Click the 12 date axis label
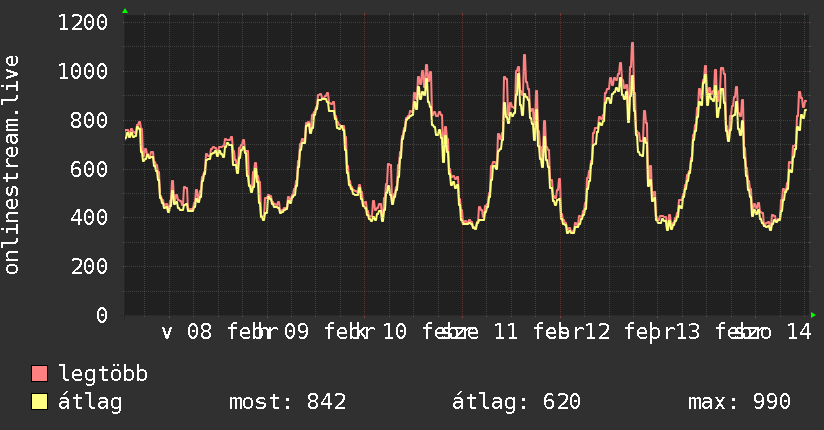824x430 pixels. tap(598, 332)
